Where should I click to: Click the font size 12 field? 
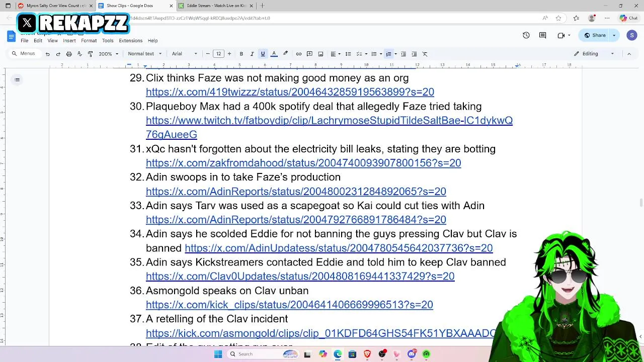(218, 54)
